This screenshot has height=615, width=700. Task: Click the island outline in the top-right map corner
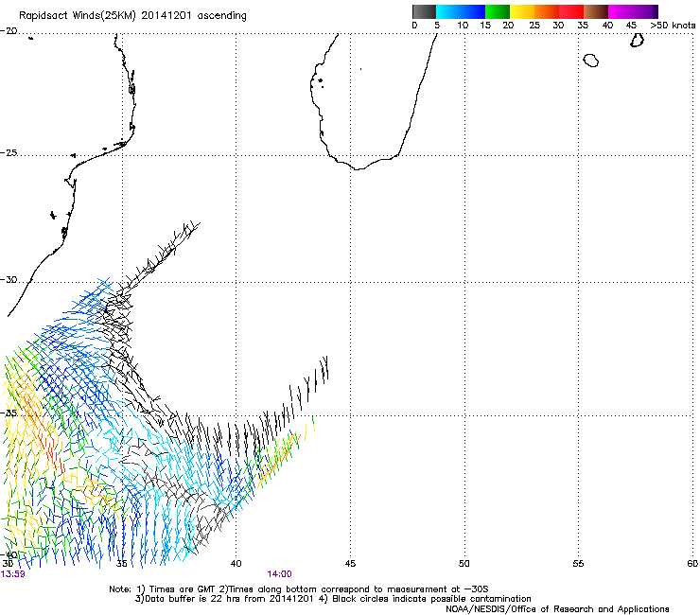637,40
